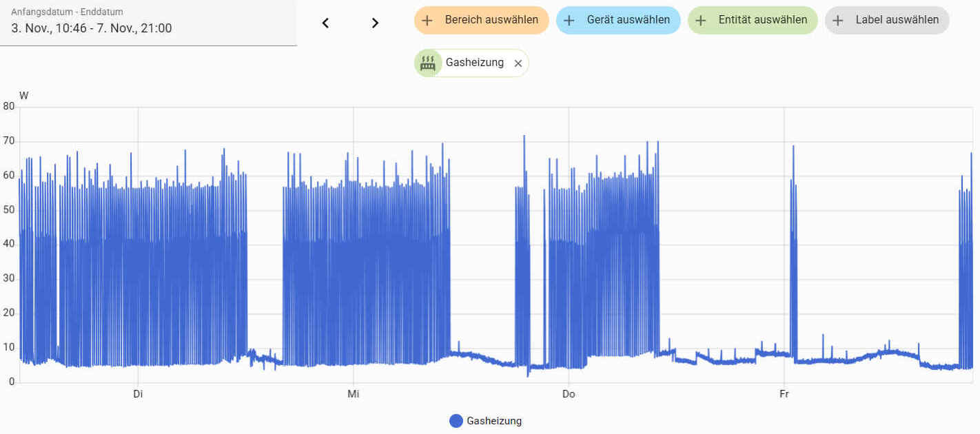The height and width of the screenshot is (434, 980).
Task: Click the Do day marker on the axis
Action: click(x=569, y=395)
